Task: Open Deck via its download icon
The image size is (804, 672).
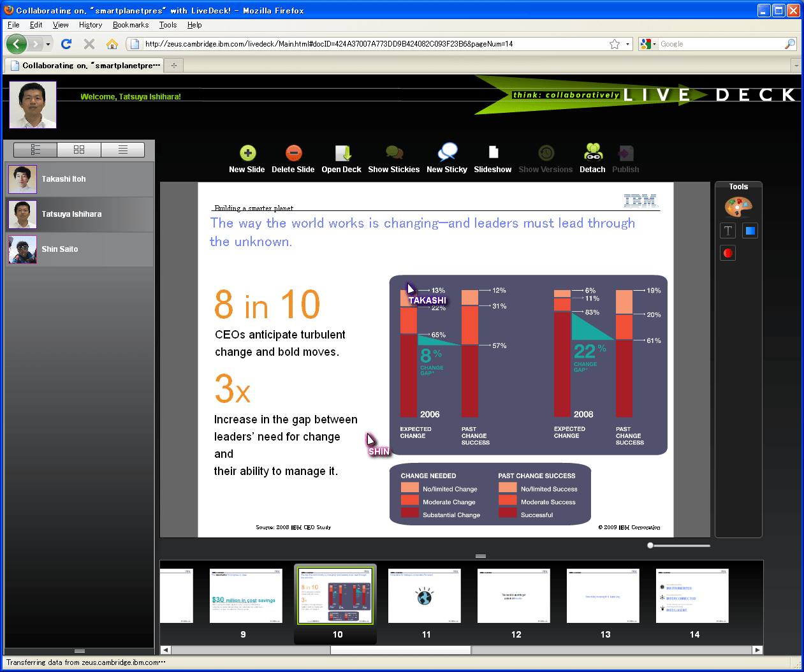Action: pos(343,153)
